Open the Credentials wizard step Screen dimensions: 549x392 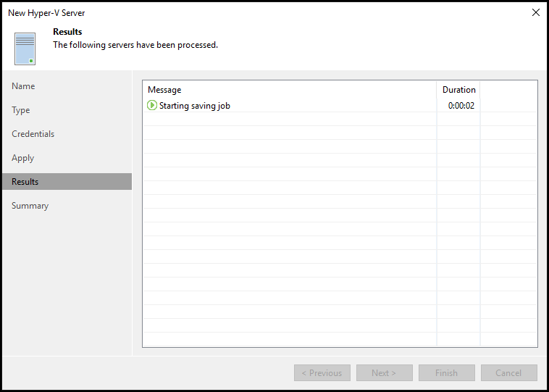coord(33,134)
